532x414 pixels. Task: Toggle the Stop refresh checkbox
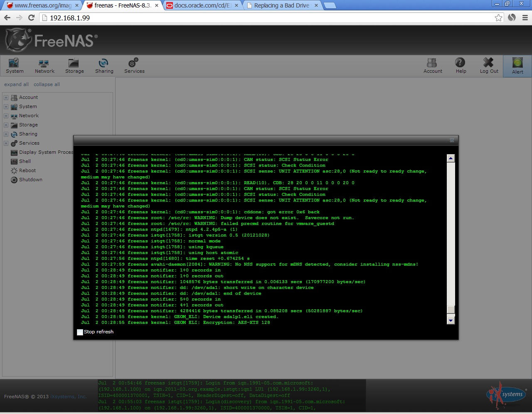(80, 332)
